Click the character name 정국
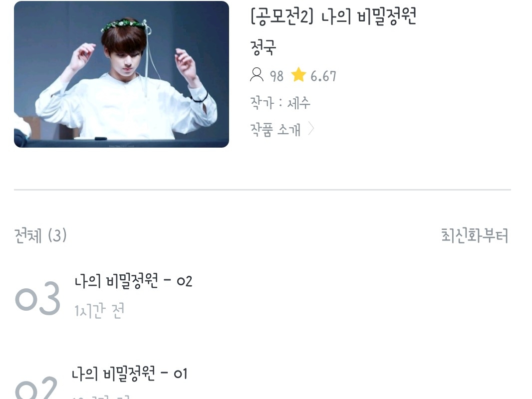This screenshot has width=532, height=399. 264,47
